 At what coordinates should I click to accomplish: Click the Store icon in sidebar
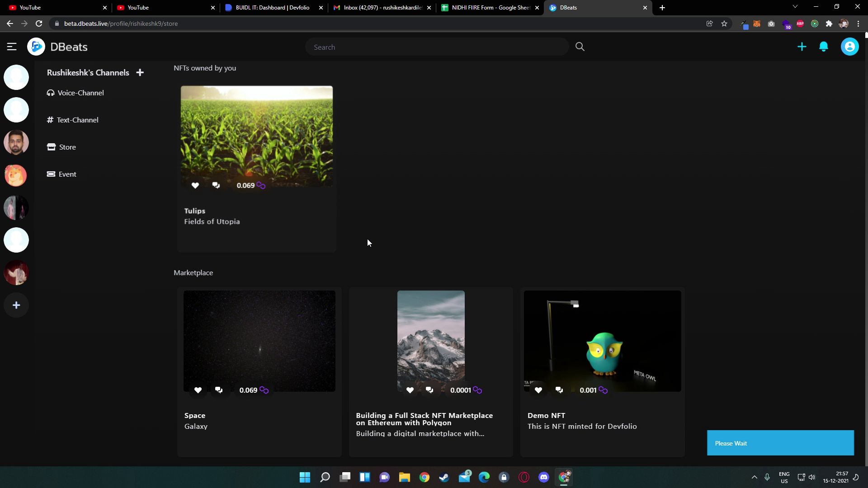tap(51, 146)
